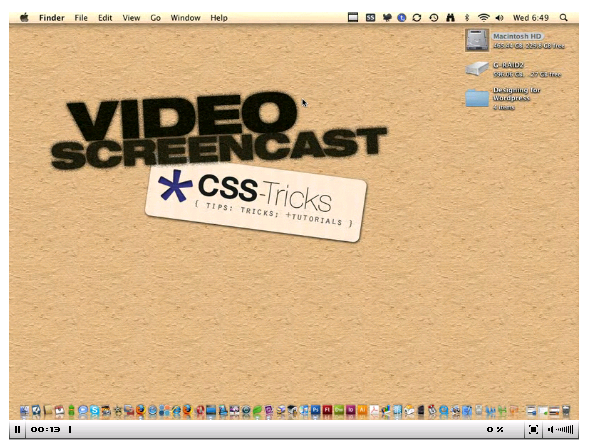Open the File menu
Viewport: 591px width, 447px height.
81,18
